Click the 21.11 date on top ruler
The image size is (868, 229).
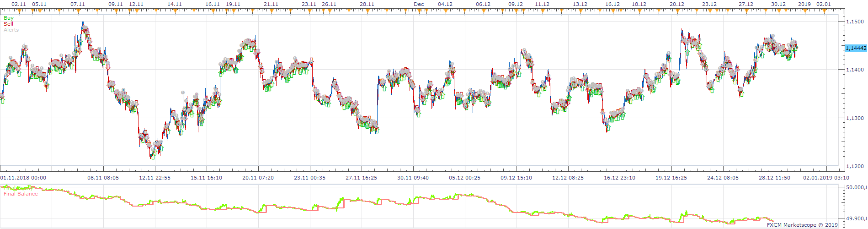271,4
